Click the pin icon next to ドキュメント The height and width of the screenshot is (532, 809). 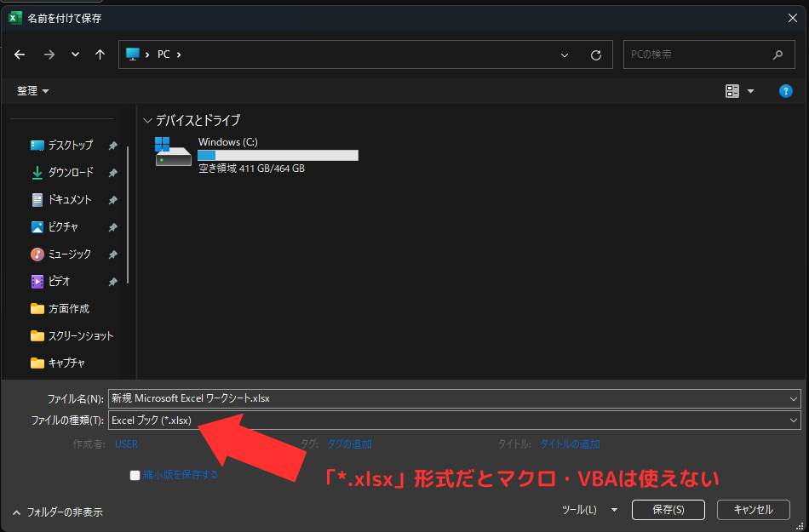(112, 200)
